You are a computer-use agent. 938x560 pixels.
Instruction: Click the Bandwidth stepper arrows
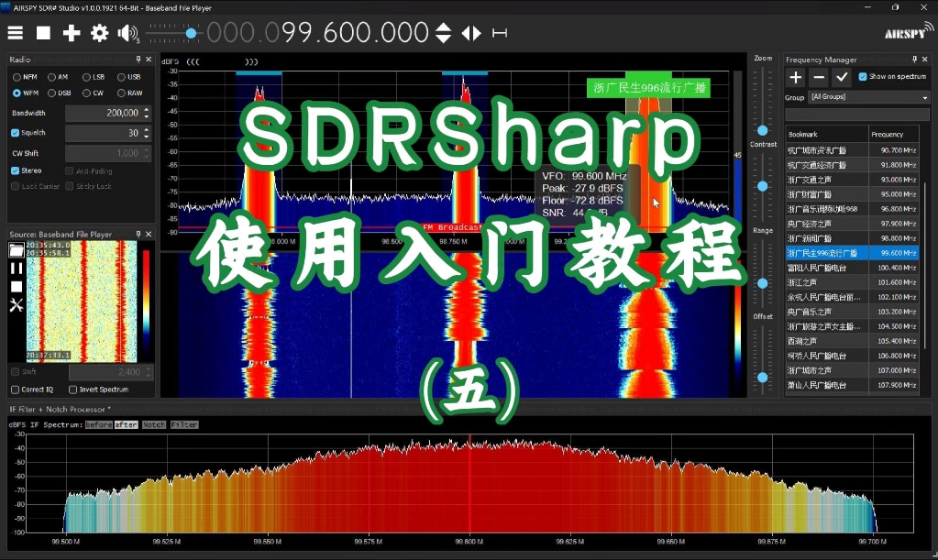147,113
